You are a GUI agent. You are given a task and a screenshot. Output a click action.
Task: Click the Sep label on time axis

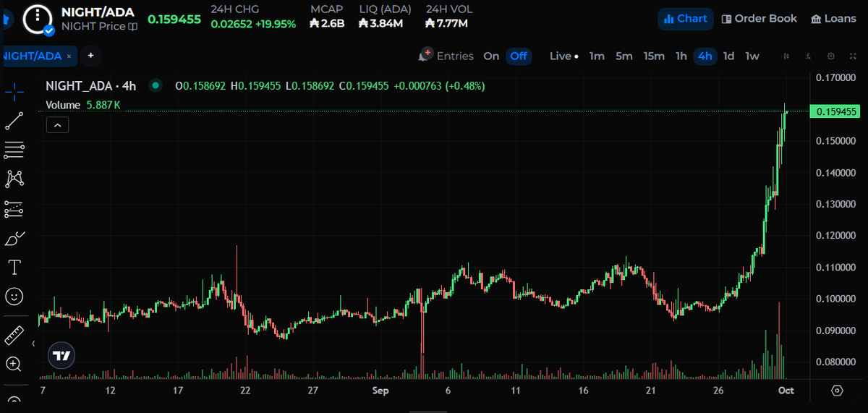[x=380, y=391]
